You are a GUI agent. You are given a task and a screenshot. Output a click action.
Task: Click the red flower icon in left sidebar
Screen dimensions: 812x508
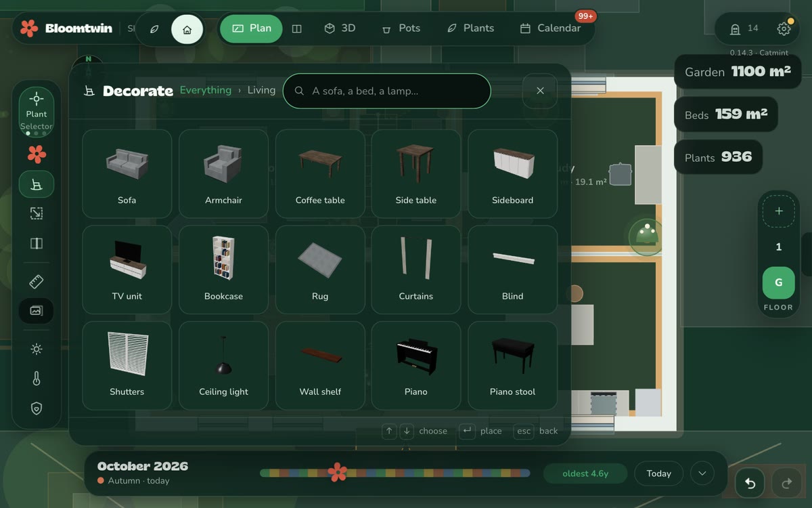click(x=37, y=154)
